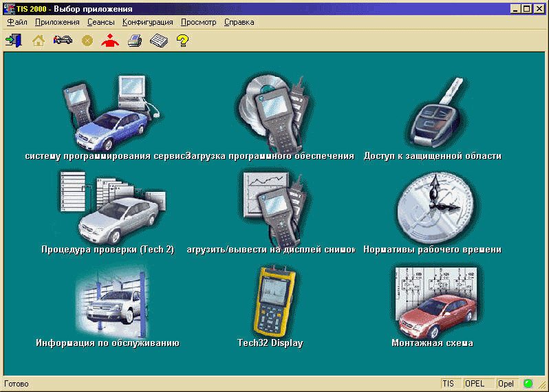Open service information car-on-lift icon
The height and width of the screenshot is (392, 549).
(111, 302)
